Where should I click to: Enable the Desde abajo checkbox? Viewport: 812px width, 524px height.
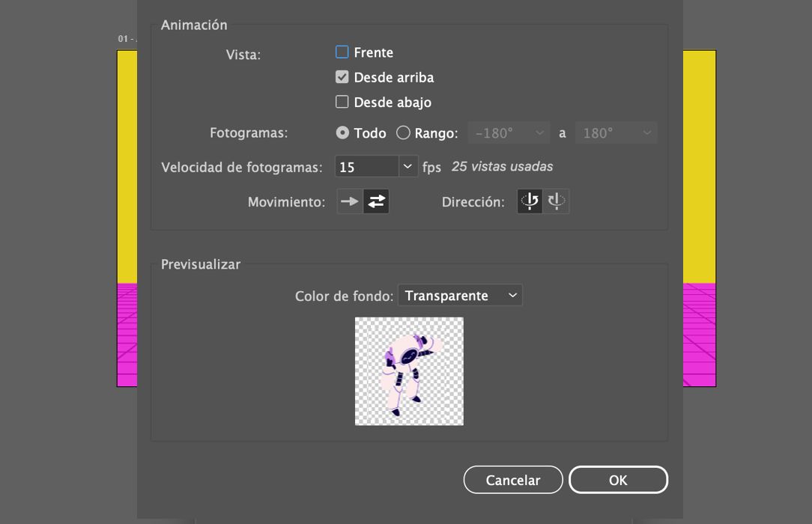342,102
